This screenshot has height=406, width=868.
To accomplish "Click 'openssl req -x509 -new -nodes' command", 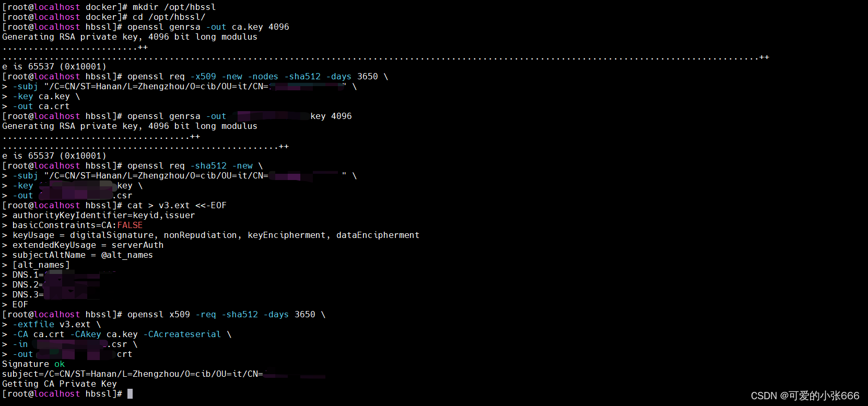I will (258, 77).
